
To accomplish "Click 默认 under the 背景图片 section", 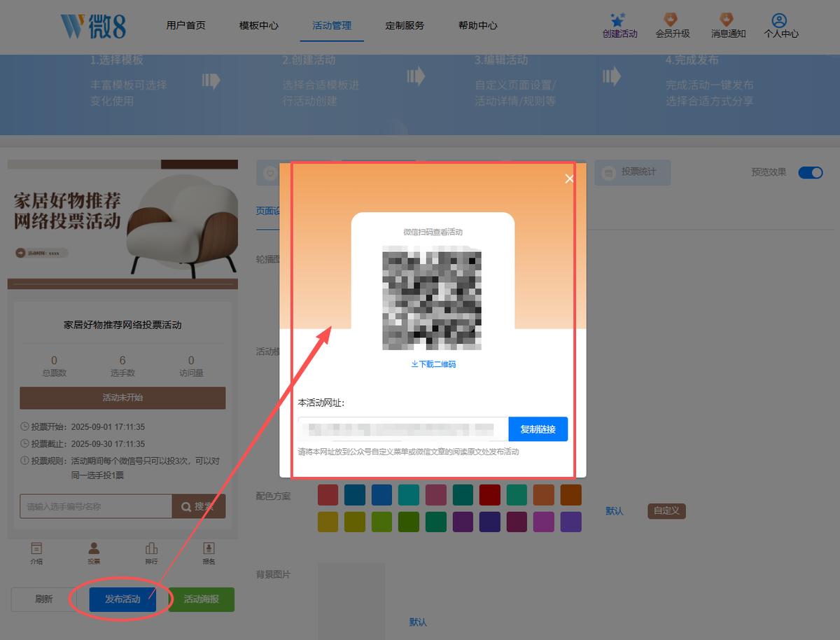I will tap(418, 622).
